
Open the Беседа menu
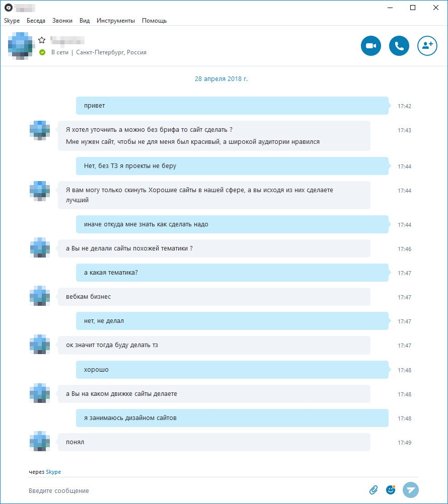pyautogui.click(x=36, y=21)
